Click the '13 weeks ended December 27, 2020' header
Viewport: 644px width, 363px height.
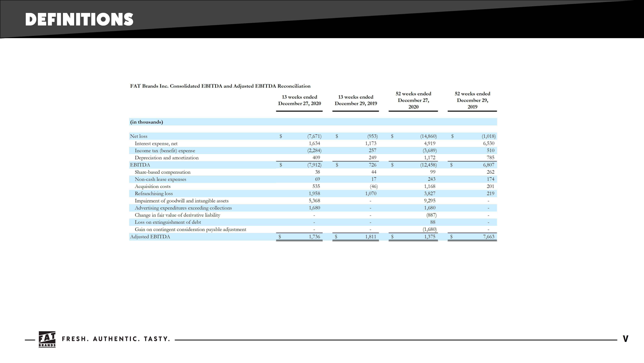(x=300, y=100)
